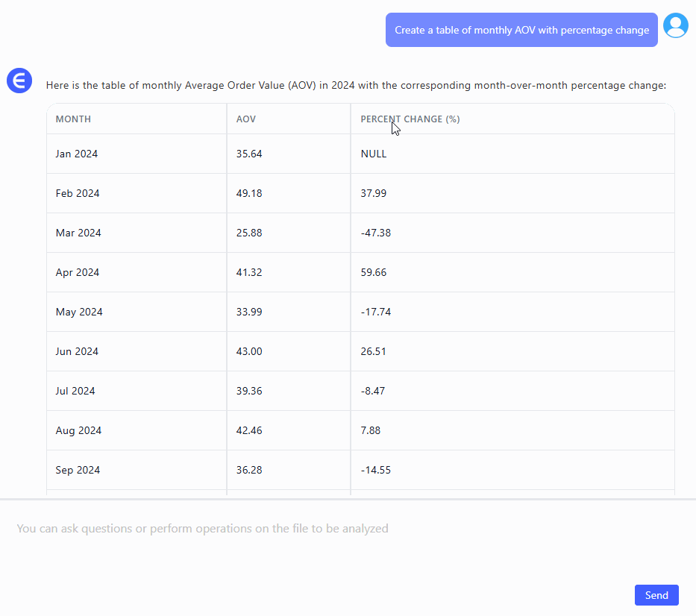Click the user's 'Create a table' message bubble
Viewport: 696px width, 616px height.
tap(521, 31)
